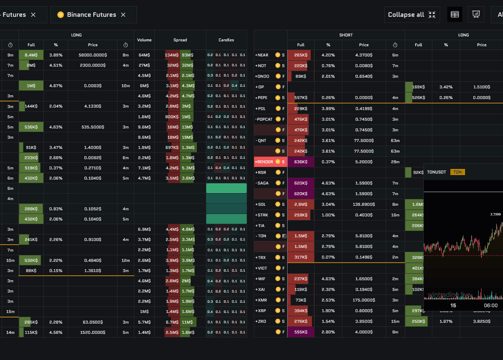Image resolution: width=503 pixels, height=360 pixels.
Task: Close the partially visible Futures tab on the left
Action: pos(33,15)
